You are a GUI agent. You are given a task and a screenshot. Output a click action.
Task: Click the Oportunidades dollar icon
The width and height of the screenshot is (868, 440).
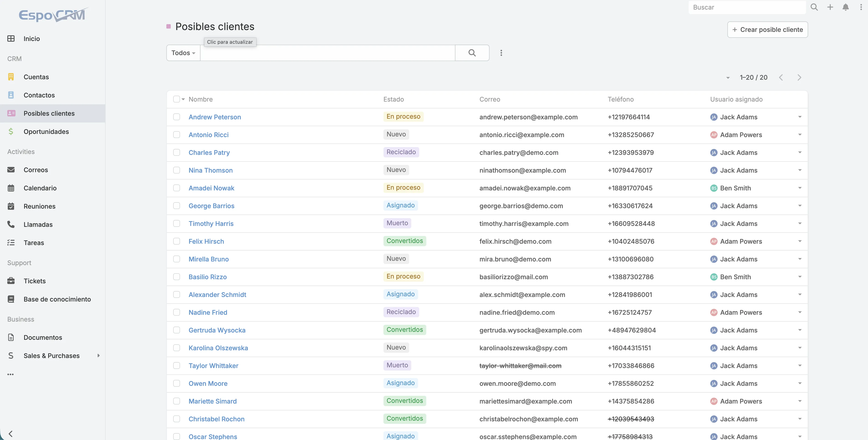tap(11, 131)
